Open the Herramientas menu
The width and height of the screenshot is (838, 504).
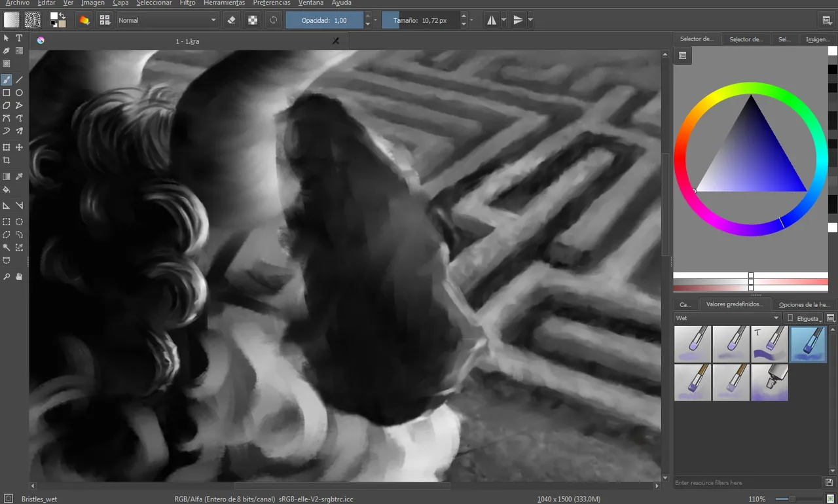(225, 3)
